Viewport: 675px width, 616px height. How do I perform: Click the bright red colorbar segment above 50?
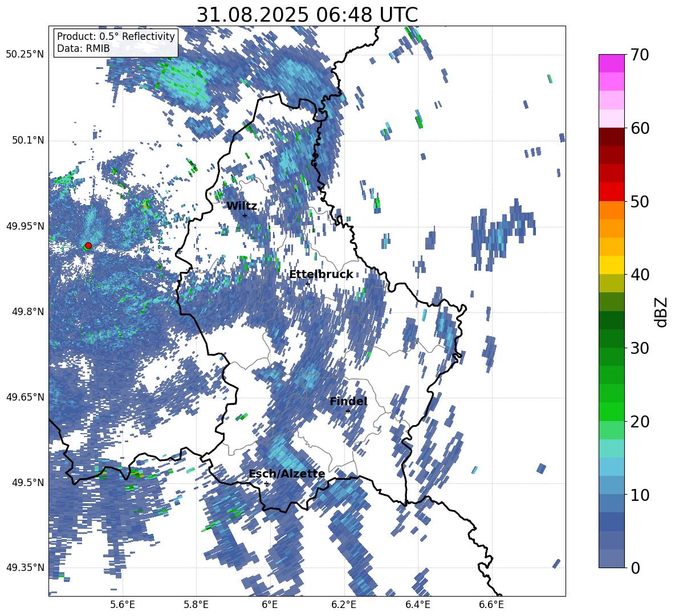[611, 191]
